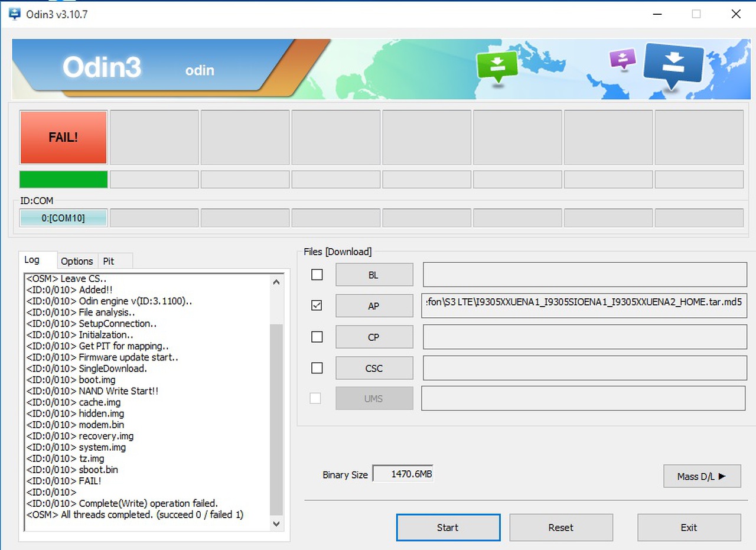This screenshot has height=550, width=756.
Task: Click the log scrollbar up arrow
Action: pos(276,282)
